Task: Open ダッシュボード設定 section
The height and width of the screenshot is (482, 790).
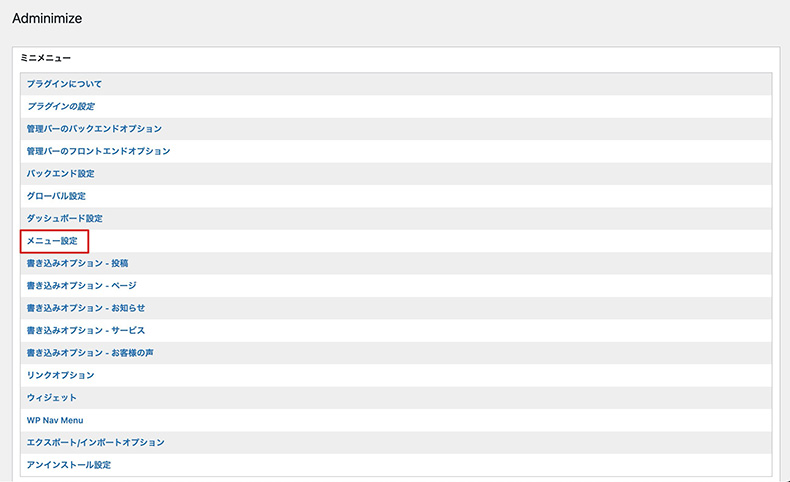Action: pyautogui.click(x=65, y=218)
